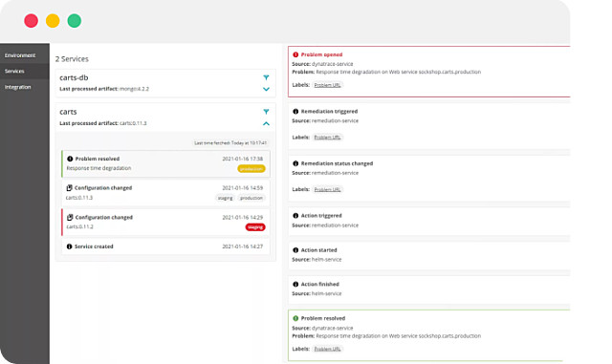Click 'Source: helm-service' under Action finished
The image size is (612, 364).
click(x=317, y=293)
